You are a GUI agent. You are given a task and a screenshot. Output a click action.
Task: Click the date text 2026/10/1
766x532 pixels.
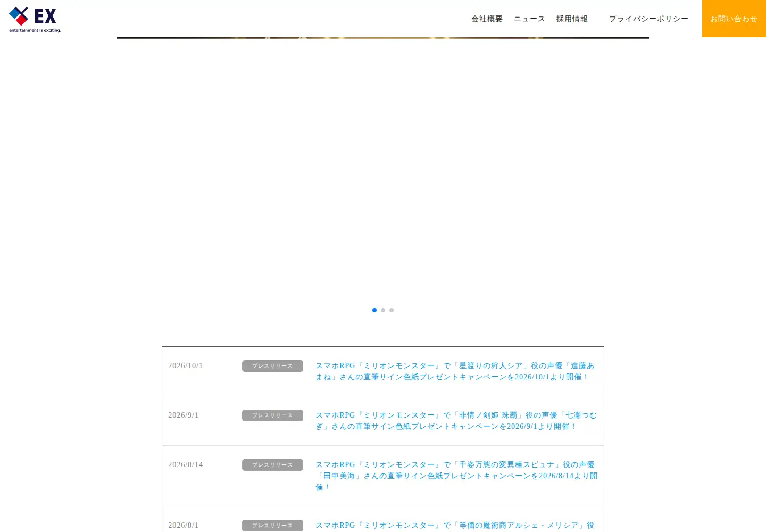click(x=186, y=366)
